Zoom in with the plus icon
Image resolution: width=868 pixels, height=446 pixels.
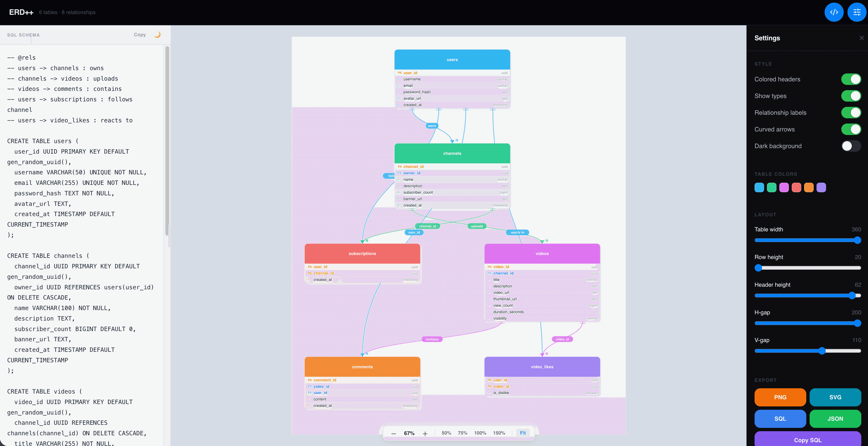coord(425,434)
